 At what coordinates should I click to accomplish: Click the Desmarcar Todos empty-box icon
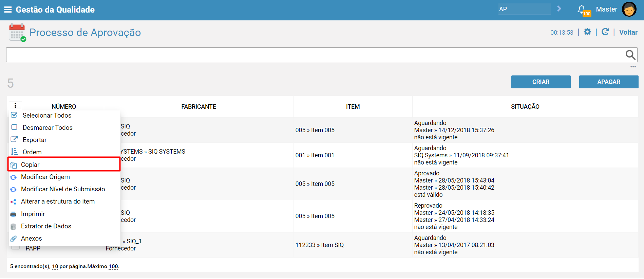[14, 127]
